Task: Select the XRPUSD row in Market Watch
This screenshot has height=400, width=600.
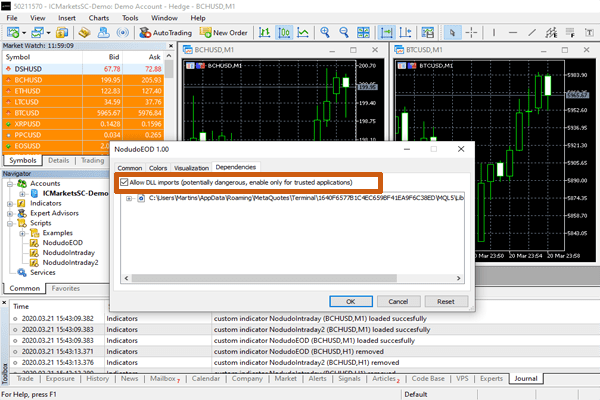Action: [83, 124]
